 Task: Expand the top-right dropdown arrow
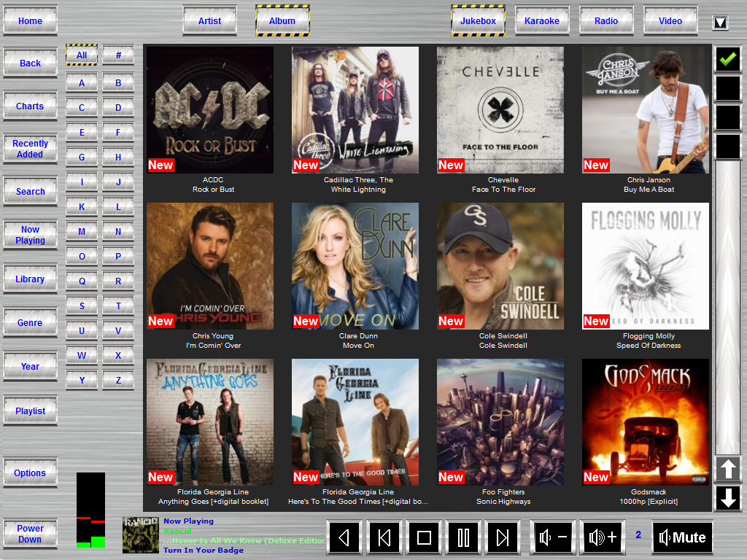(x=720, y=22)
